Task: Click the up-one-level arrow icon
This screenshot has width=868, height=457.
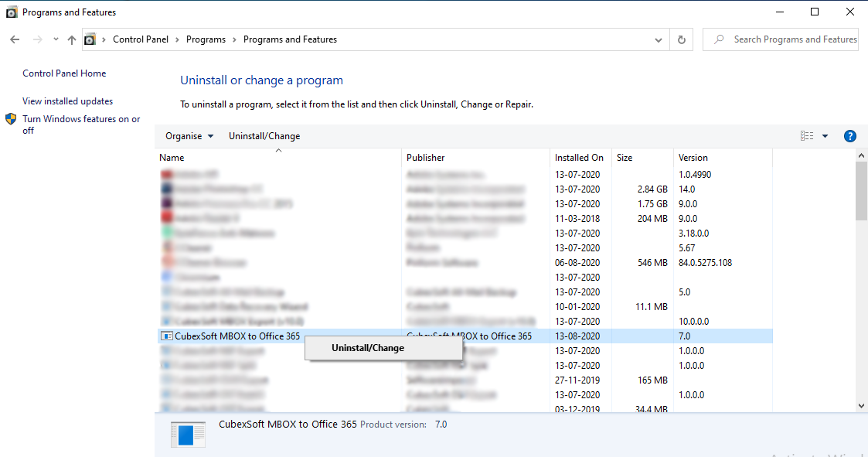Action: pos(72,39)
